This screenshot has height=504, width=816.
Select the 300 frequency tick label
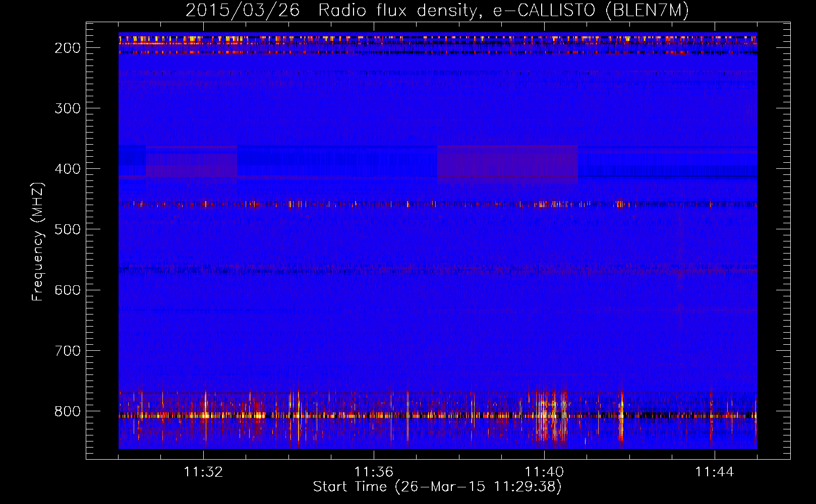coord(68,108)
